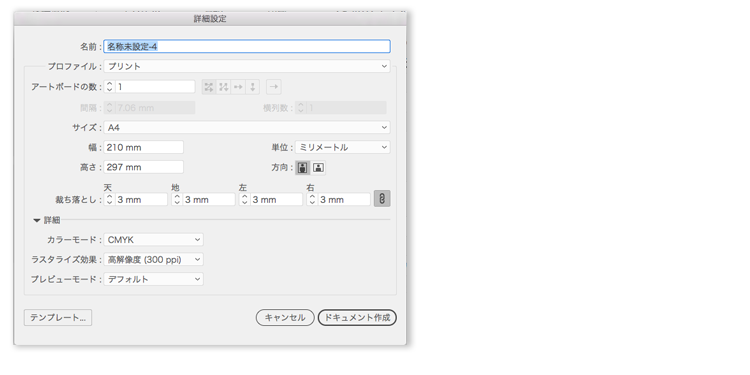750x375 pixels.
Task: Collapse the 詳細 disclosure triangle
Action: pyautogui.click(x=37, y=221)
